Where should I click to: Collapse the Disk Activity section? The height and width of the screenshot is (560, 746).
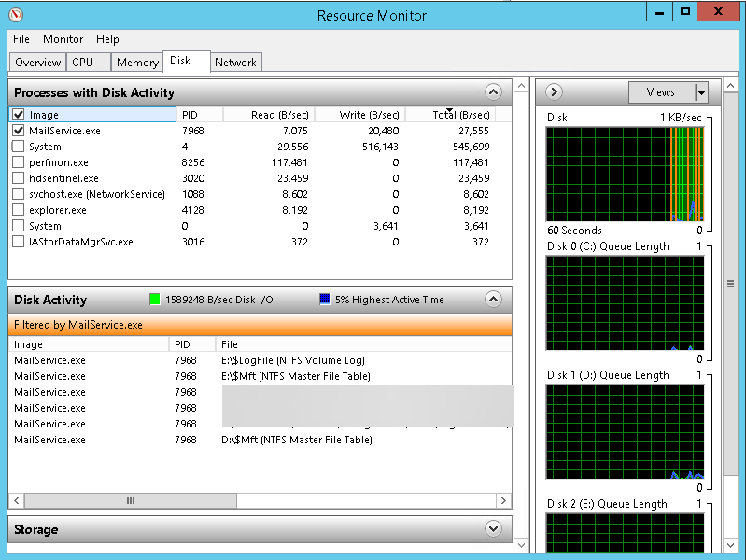pyautogui.click(x=494, y=300)
